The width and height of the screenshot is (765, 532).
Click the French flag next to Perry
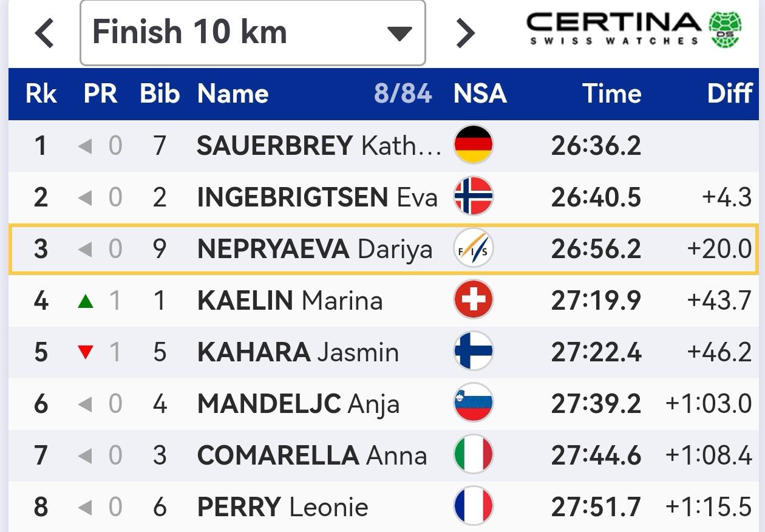click(473, 506)
